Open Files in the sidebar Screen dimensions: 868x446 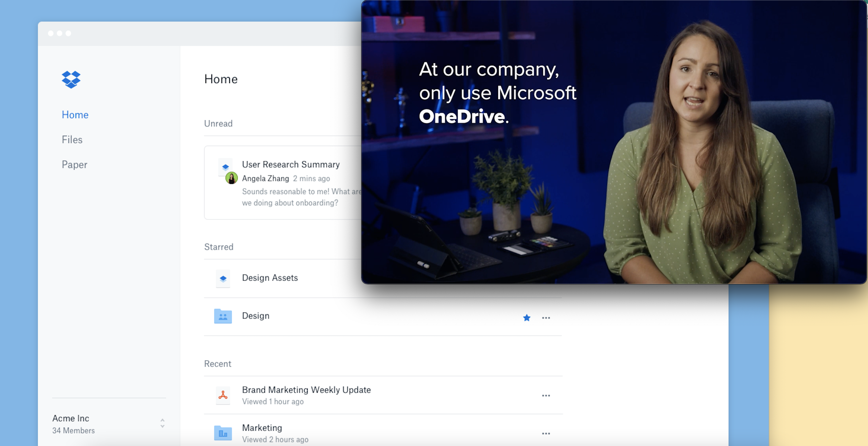72,140
